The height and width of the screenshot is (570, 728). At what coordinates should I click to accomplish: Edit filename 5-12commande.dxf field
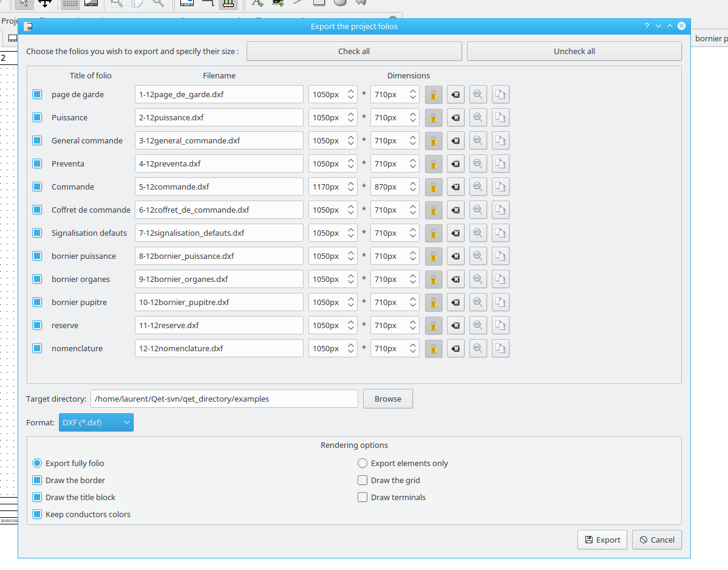tap(219, 187)
